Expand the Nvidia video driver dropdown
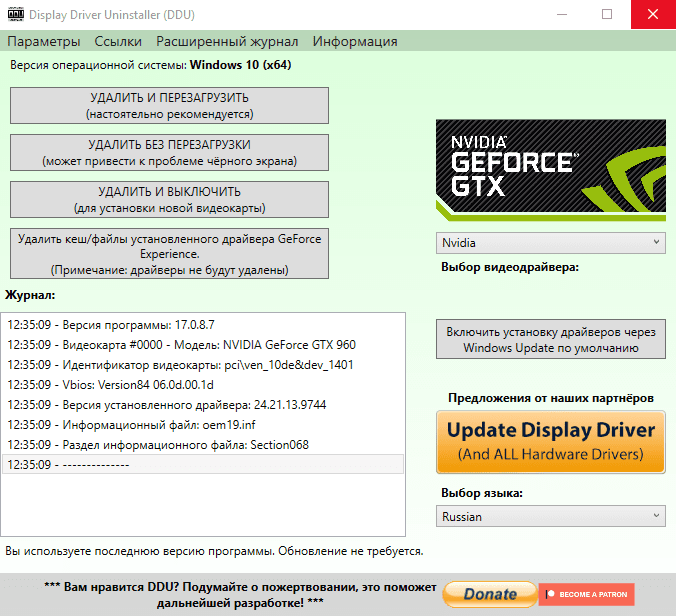The width and height of the screenshot is (676, 616). (551, 243)
